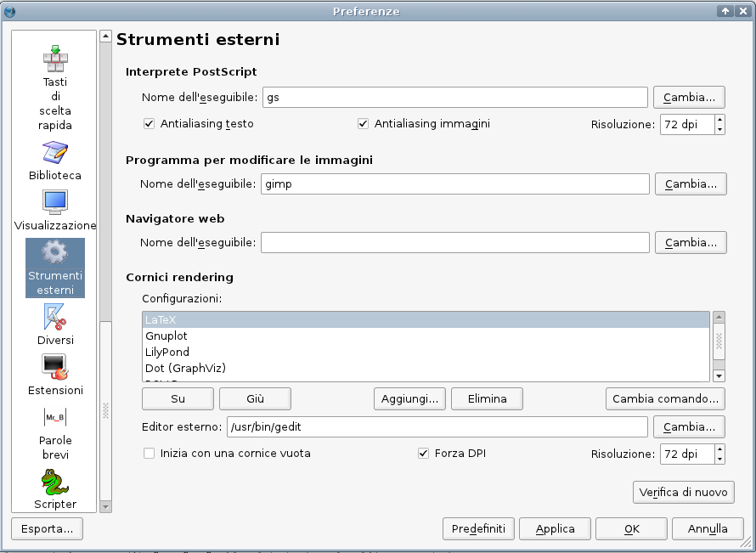Decrease Cornici rendering Risoluzione with the down arrow
This screenshot has width=756, height=553.
pyautogui.click(x=719, y=459)
